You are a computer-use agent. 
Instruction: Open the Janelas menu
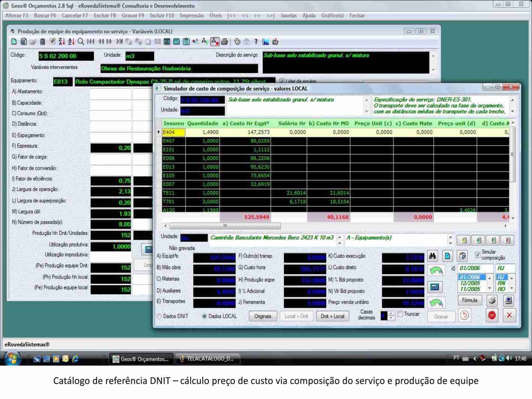coord(288,15)
